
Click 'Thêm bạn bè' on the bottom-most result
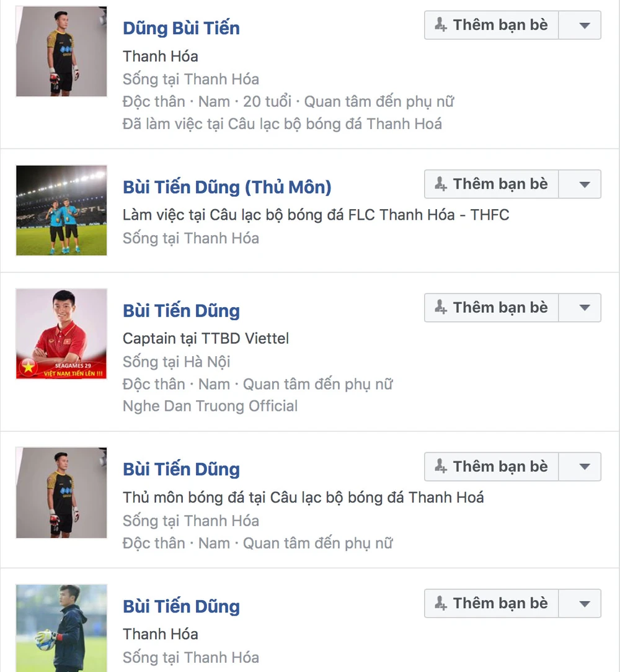[492, 603]
